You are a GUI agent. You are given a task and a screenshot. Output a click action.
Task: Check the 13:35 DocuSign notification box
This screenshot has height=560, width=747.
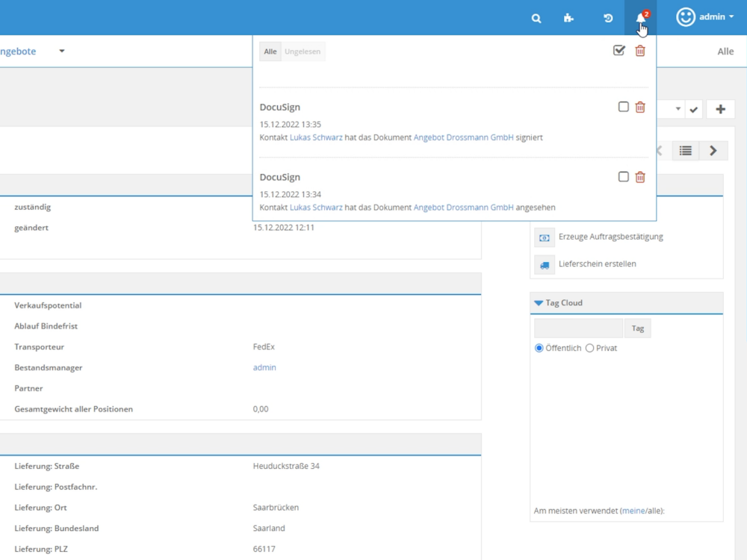pos(624,108)
